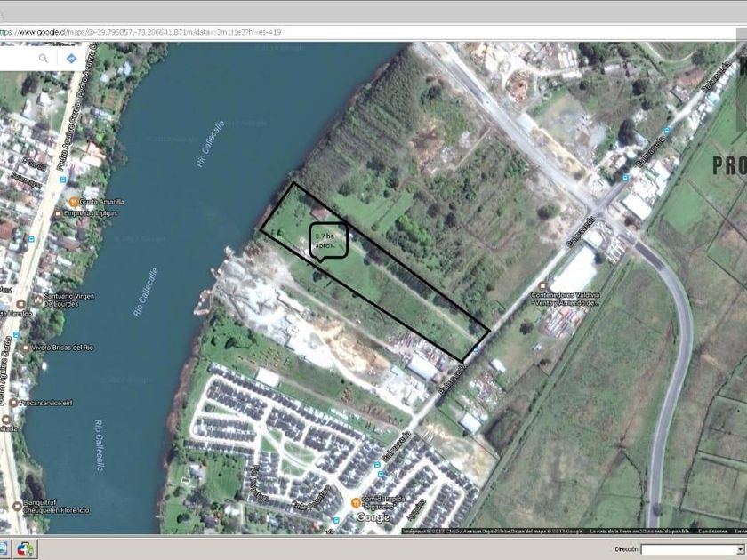Open the Vivero Brisas del Río marker
747x560 pixels.
25,348
